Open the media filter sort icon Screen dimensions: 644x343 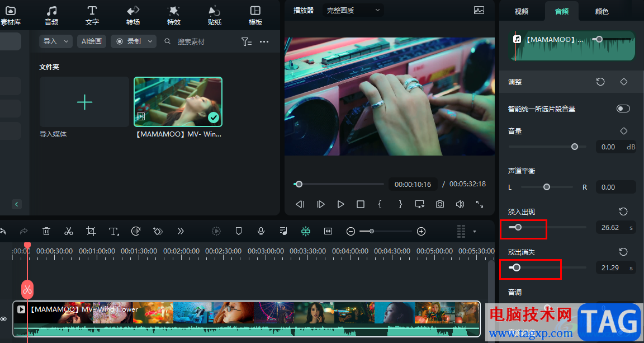(247, 41)
